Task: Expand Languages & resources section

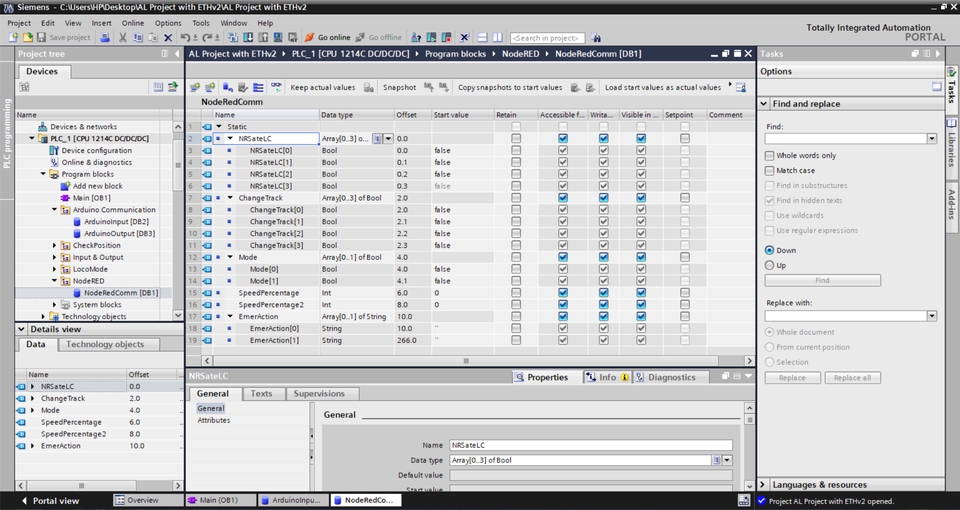Action: [x=763, y=484]
